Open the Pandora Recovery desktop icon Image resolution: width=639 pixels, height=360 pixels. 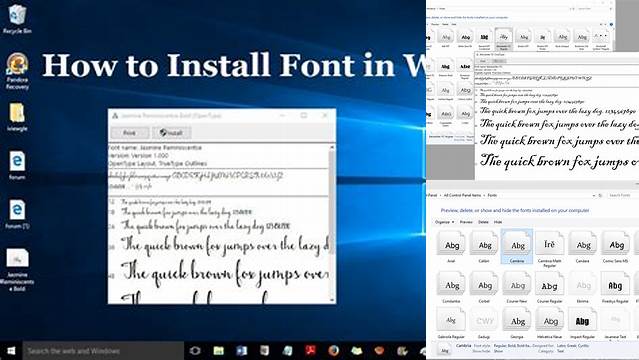17,71
